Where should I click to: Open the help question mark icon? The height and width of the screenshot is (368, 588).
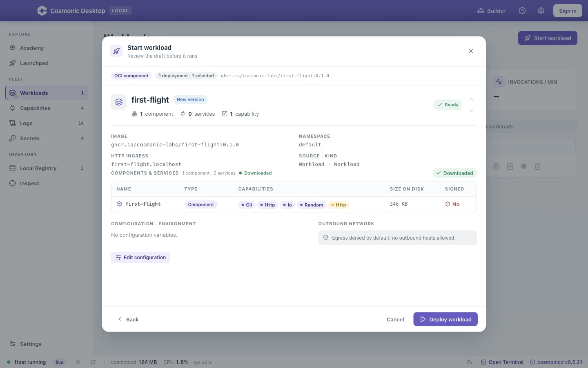point(522,11)
